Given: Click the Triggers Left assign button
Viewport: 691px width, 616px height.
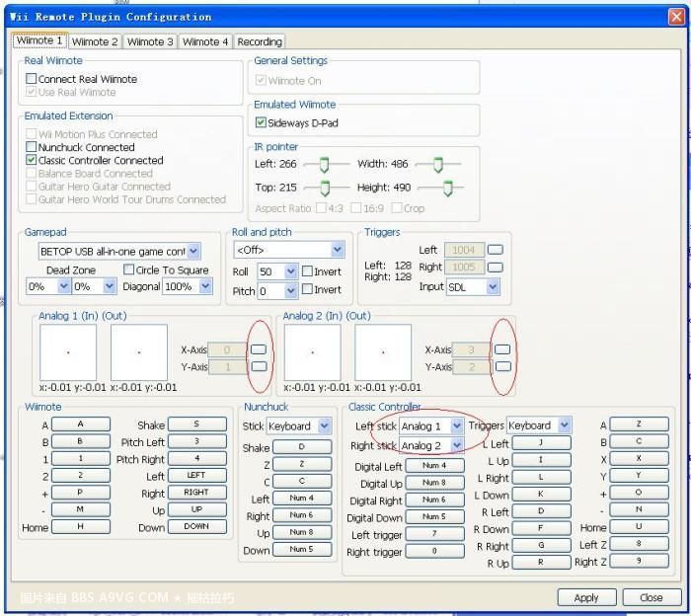Looking at the screenshot, I should pos(496,250).
